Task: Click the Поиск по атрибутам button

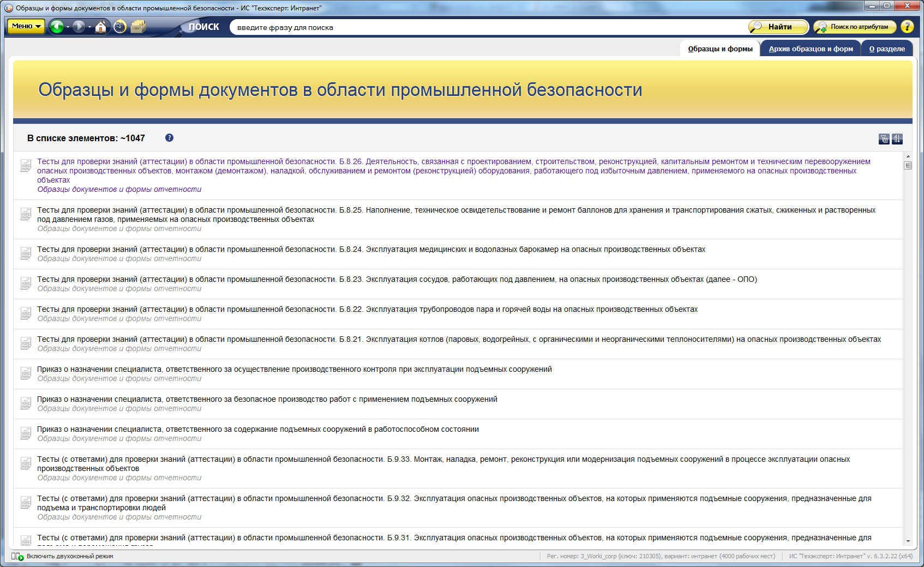Action: [854, 27]
